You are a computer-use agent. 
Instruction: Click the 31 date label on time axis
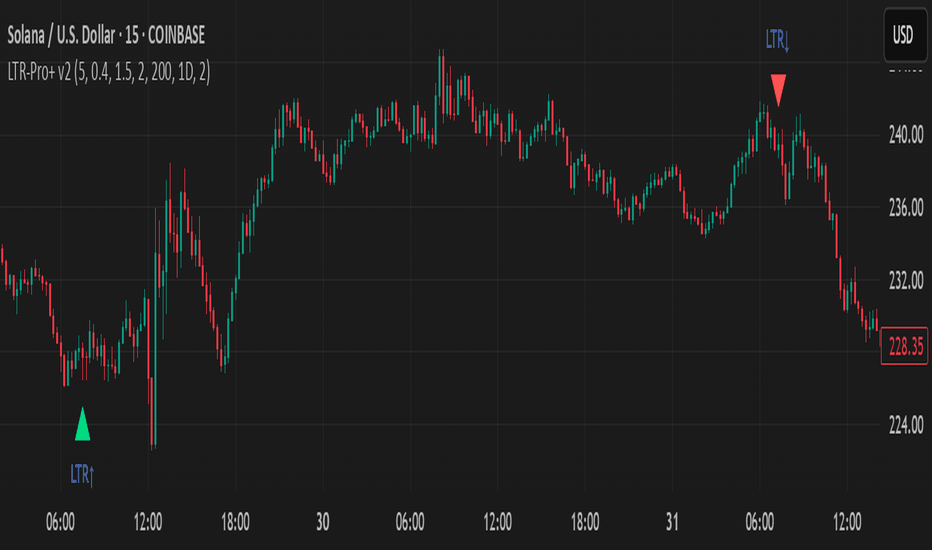coord(672,522)
